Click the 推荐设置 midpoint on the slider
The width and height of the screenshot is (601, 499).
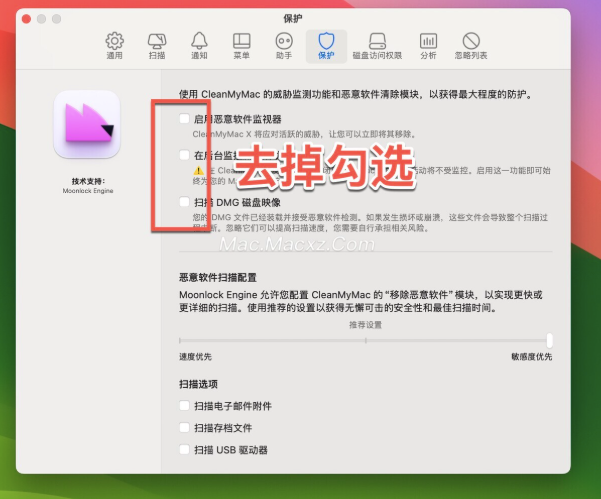tap(366, 340)
